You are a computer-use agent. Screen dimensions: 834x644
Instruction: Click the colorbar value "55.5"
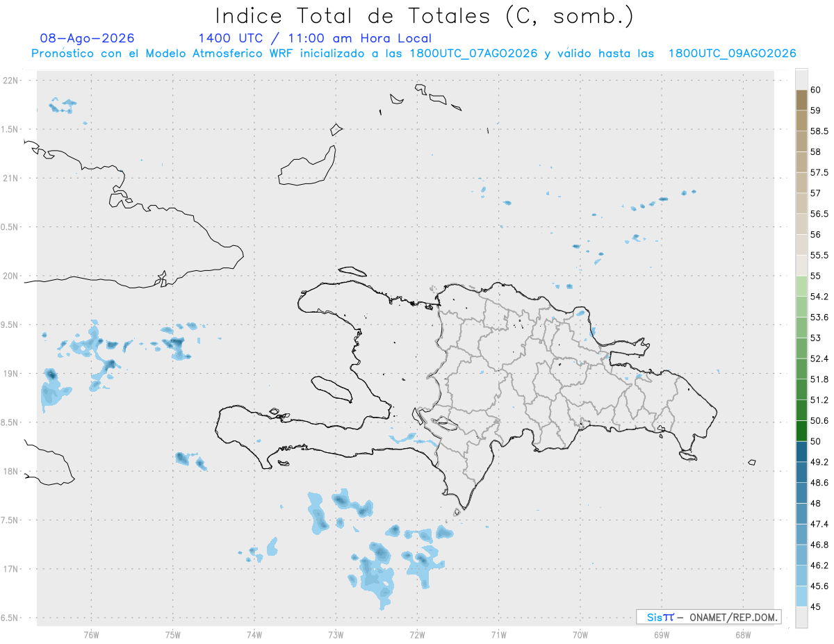[819, 256]
